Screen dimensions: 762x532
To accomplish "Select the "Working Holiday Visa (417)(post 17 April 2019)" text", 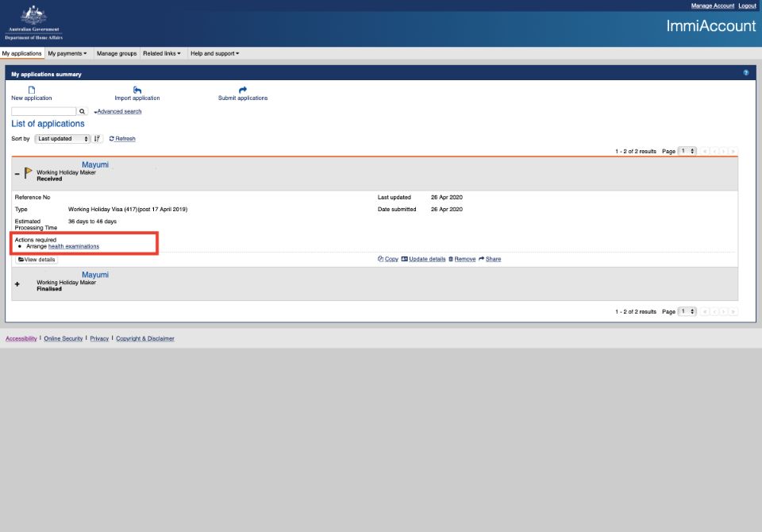I will pos(128,209).
